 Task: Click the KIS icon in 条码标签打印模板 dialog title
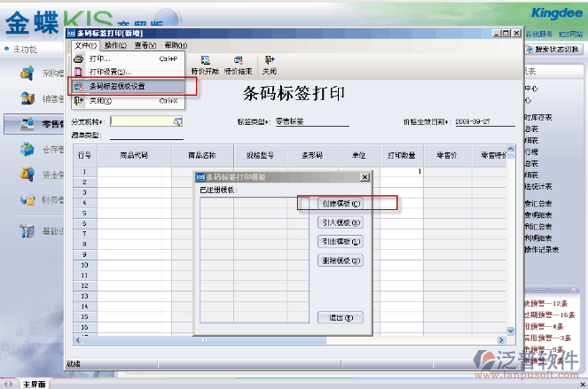pyautogui.click(x=200, y=177)
